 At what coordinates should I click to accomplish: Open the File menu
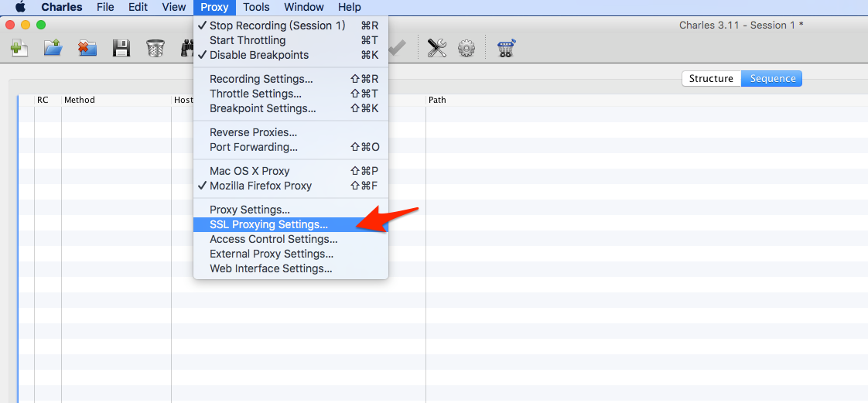[x=105, y=7]
